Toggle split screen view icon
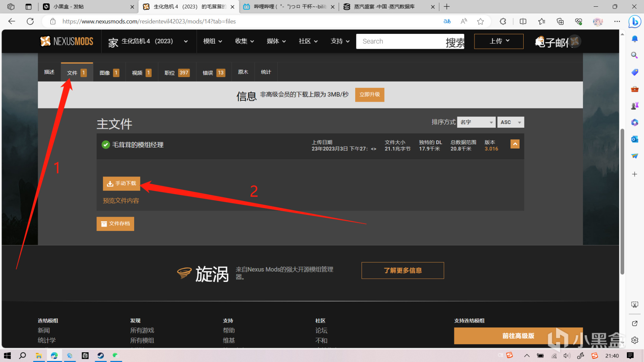This screenshot has height=362, width=644. tap(523, 21)
